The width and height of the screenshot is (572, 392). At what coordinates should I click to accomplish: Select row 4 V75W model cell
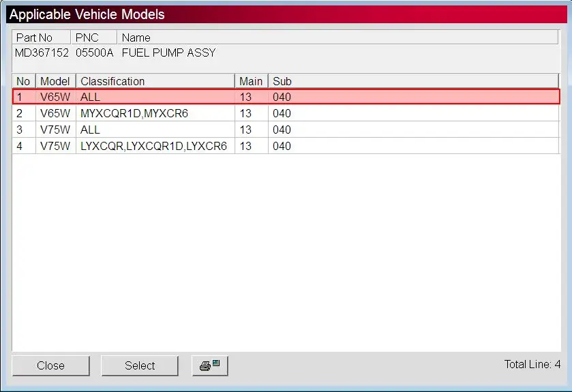[55, 146]
